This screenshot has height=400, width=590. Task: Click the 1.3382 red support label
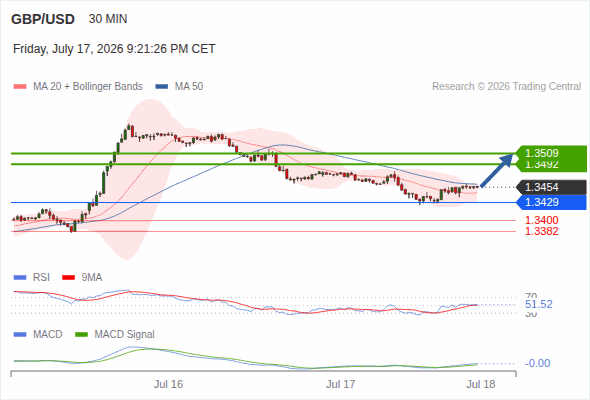(541, 231)
